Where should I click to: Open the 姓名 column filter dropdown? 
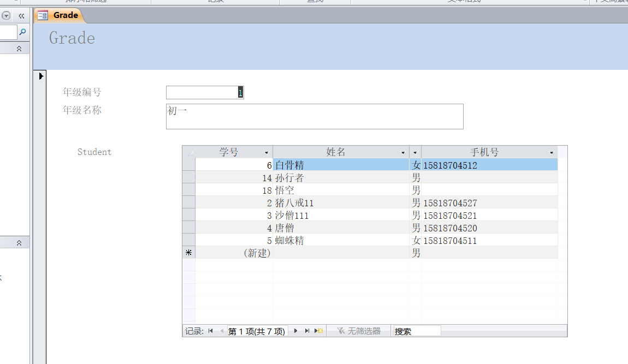pos(403,153)
